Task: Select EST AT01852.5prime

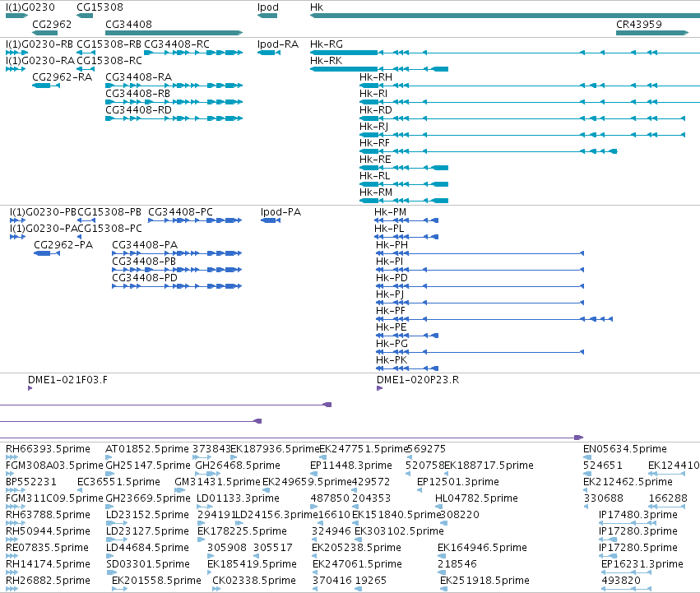Action: 147,449
